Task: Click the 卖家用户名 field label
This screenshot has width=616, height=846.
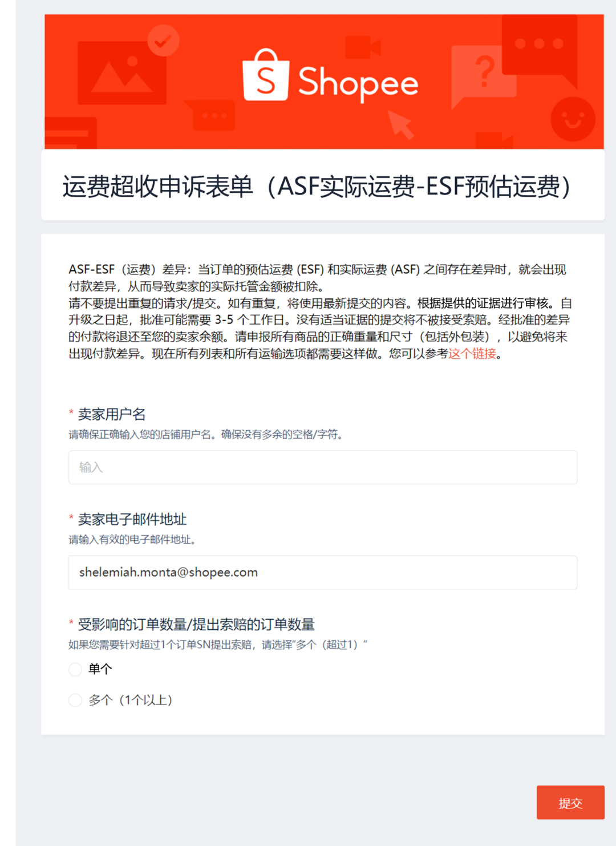Action: pyautogui.click(x=112, y=414)
